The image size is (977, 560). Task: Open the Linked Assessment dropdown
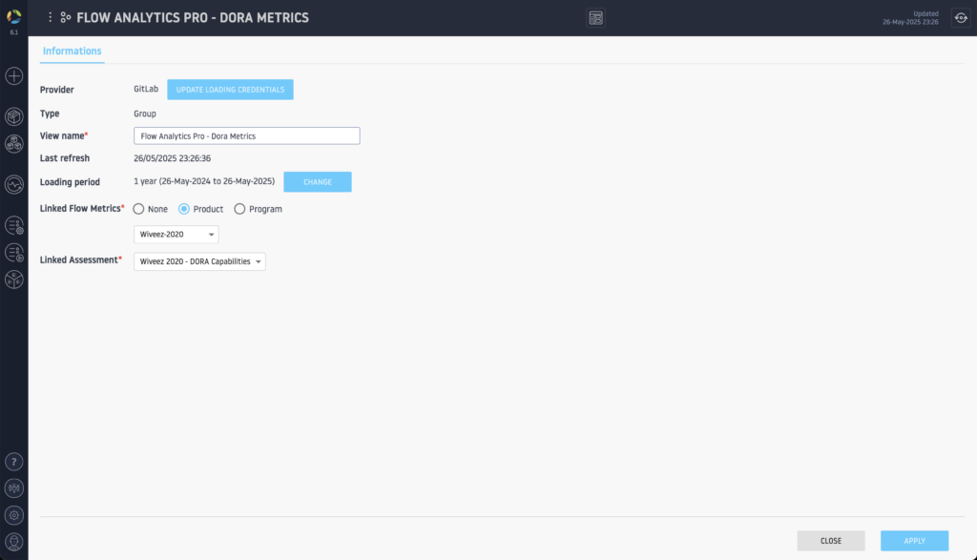199,261
